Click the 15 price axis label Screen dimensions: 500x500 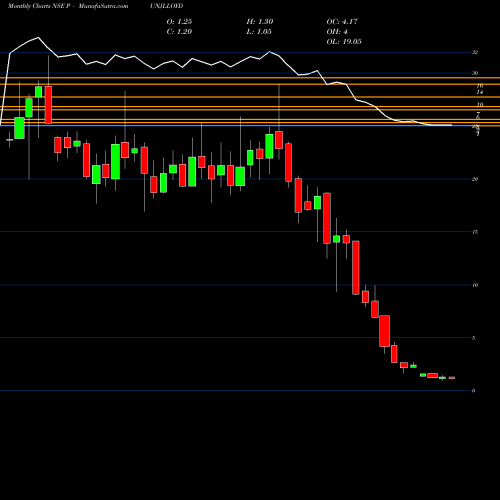click(475, 232)
